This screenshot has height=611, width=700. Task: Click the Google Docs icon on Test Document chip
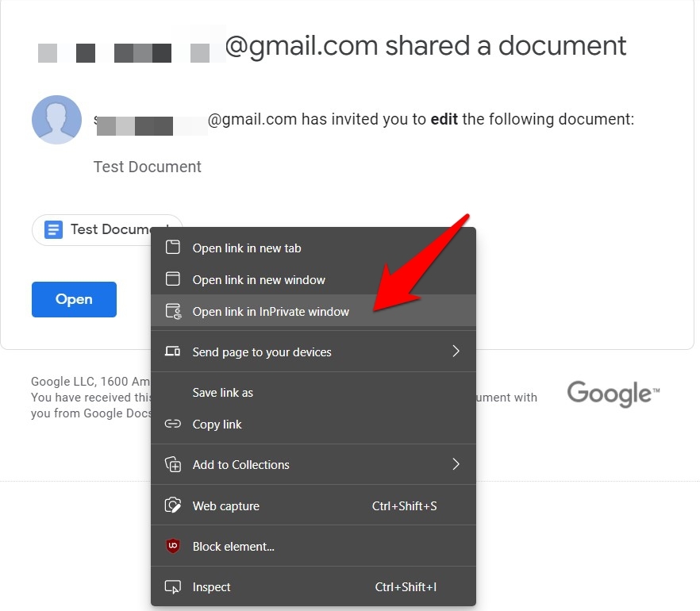(54, 230)
